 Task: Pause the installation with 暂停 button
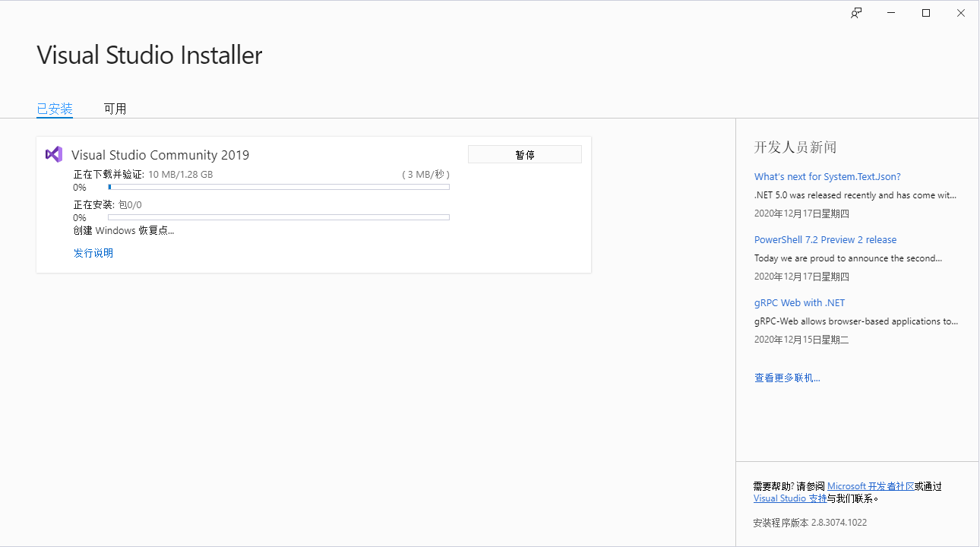[525, 154]
